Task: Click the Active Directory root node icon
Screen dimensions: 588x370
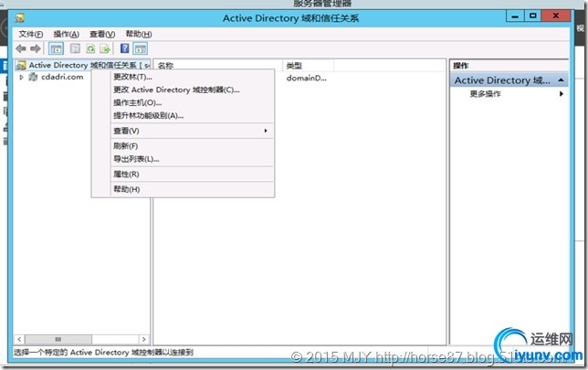Action: 21,65
